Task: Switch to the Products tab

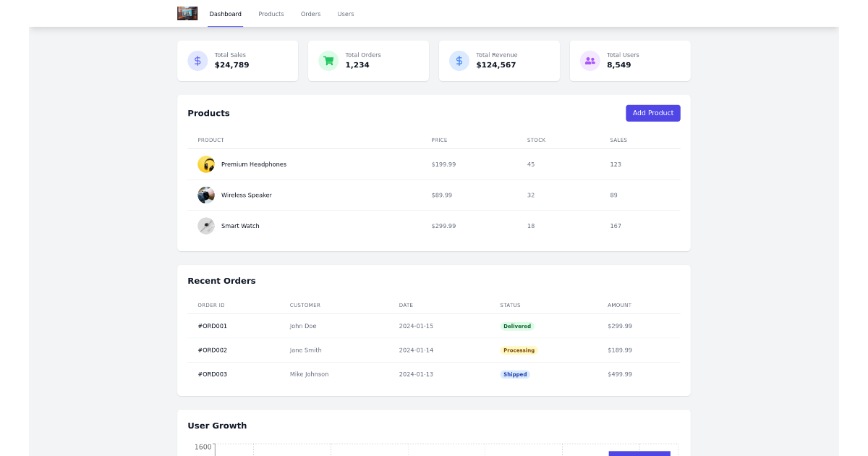Action: click(271, 14)
